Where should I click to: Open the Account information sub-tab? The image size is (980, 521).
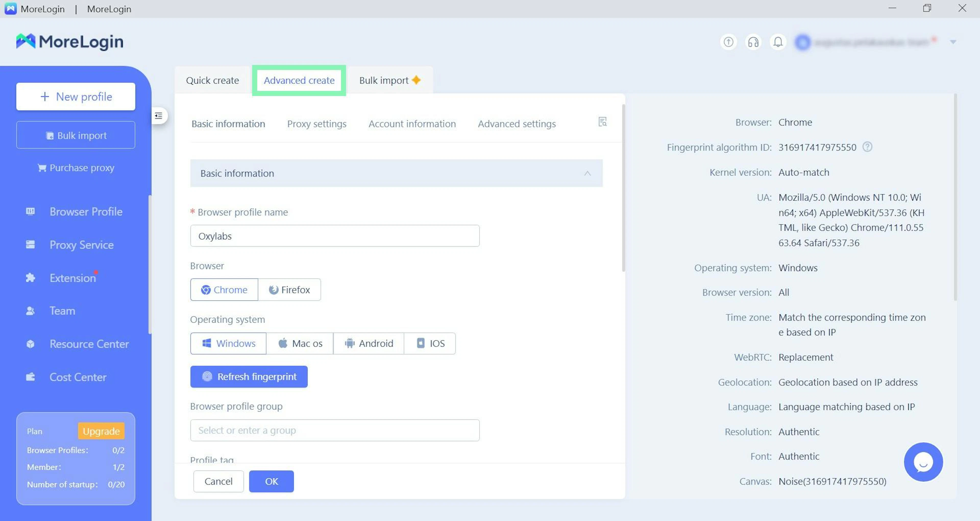pos(412,124)
